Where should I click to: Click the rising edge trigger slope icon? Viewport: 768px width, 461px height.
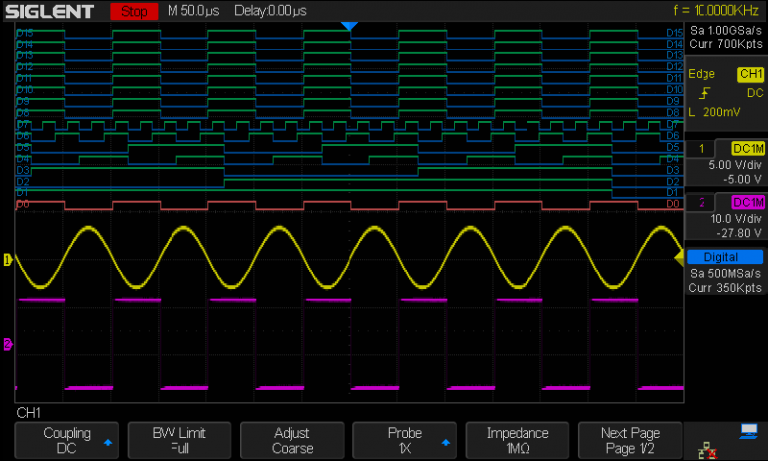(x=705, y=93)
